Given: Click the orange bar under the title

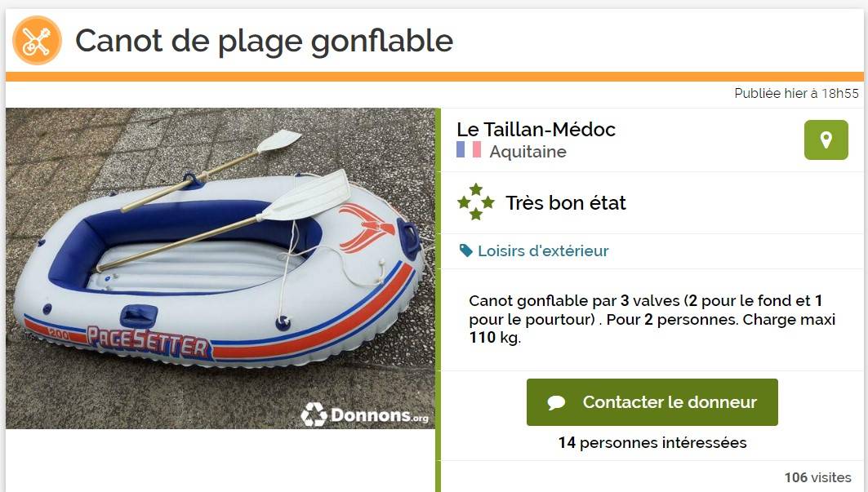Looking at the screenshot, I should tap(434, 77).
